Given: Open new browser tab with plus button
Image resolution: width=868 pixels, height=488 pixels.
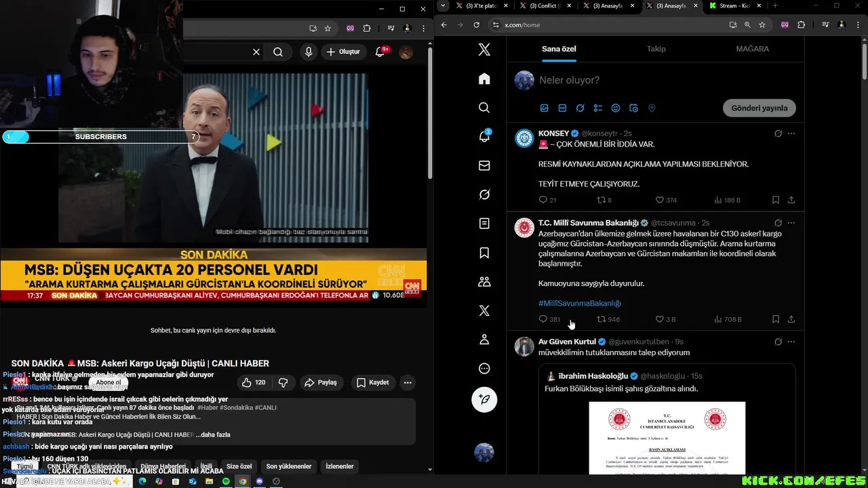Looking at the screenshot, I should [775, 6].
